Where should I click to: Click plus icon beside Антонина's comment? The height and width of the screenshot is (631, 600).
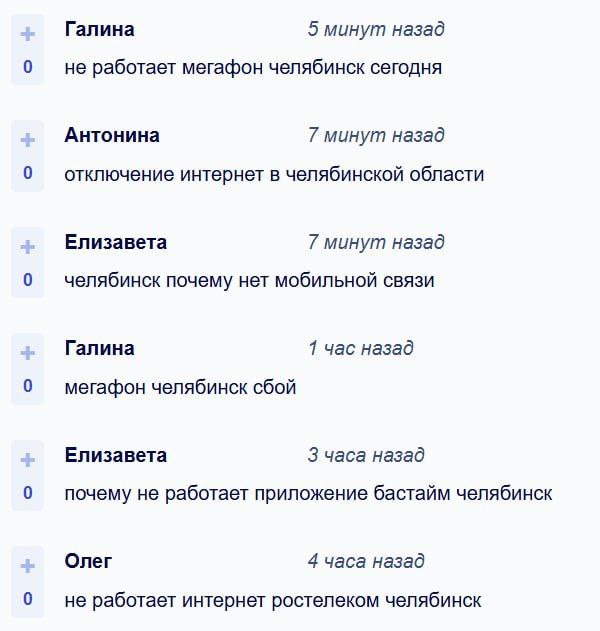[27, 140]
